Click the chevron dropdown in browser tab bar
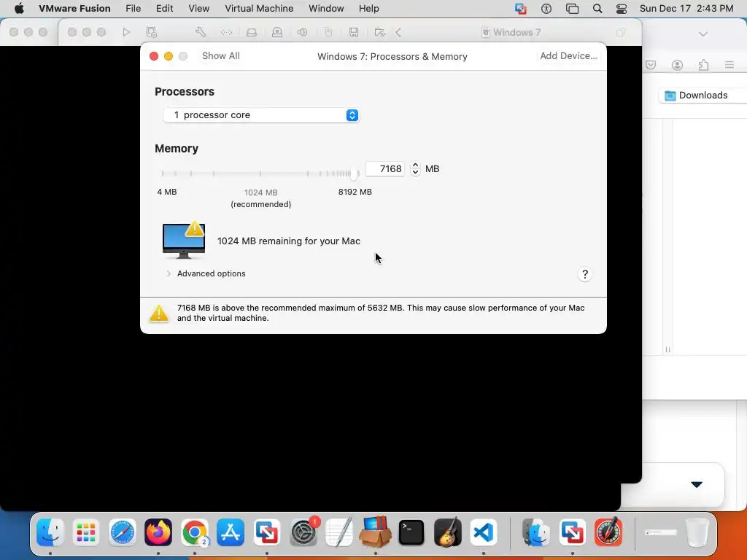 703,34
